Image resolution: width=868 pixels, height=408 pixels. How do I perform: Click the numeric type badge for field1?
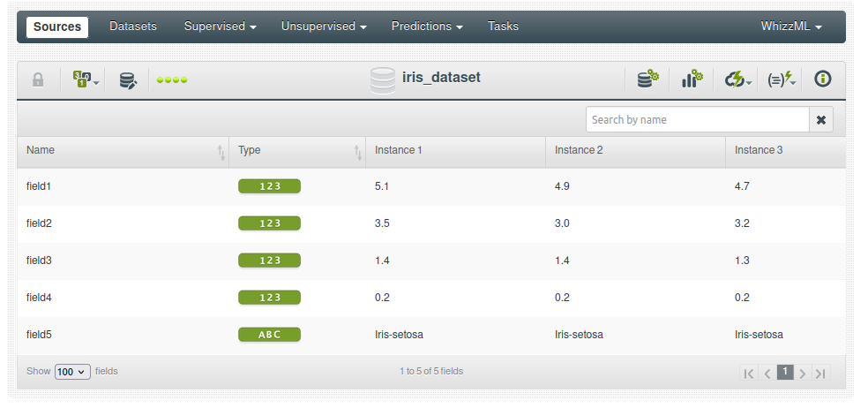(x=269, y=186)
